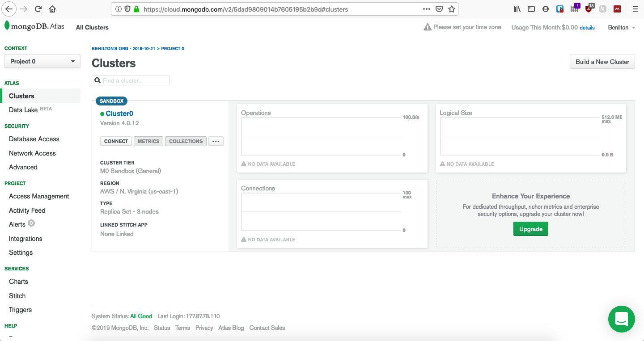The width and height of the screenshot is (644, 341).
Task: Click the Contact Sales footer link
Action: click(267, 328)
